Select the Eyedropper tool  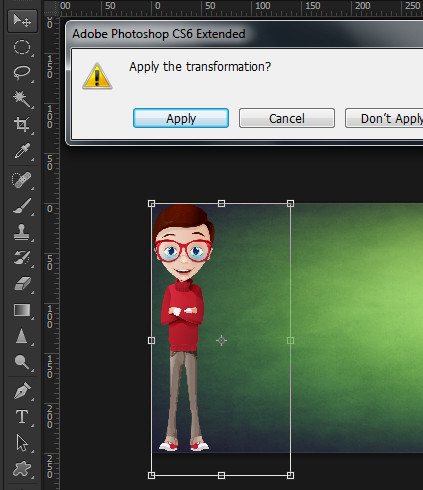click(22, 151)
